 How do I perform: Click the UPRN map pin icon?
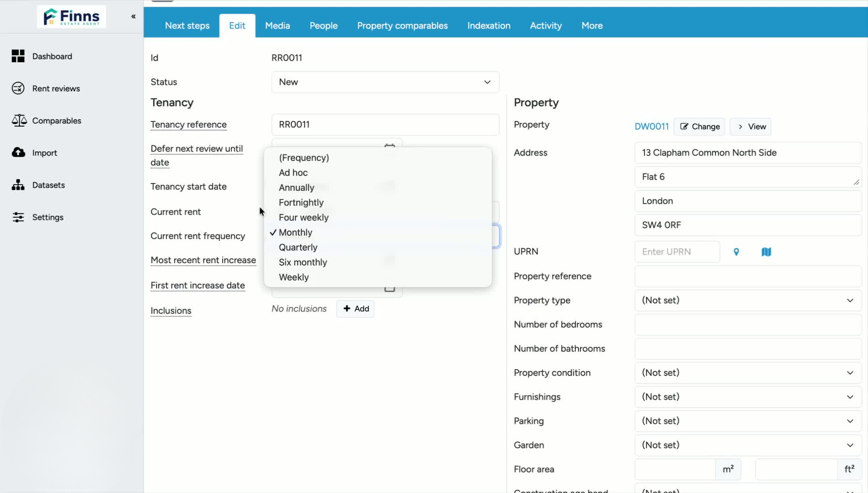736,252
